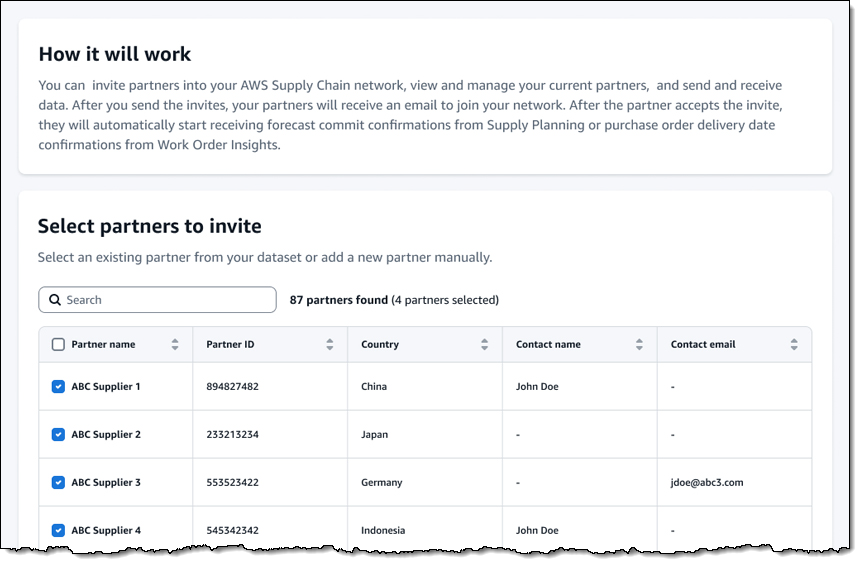
Task: Sort by Contact email column arrows
Action: click(x=794, y=345)
